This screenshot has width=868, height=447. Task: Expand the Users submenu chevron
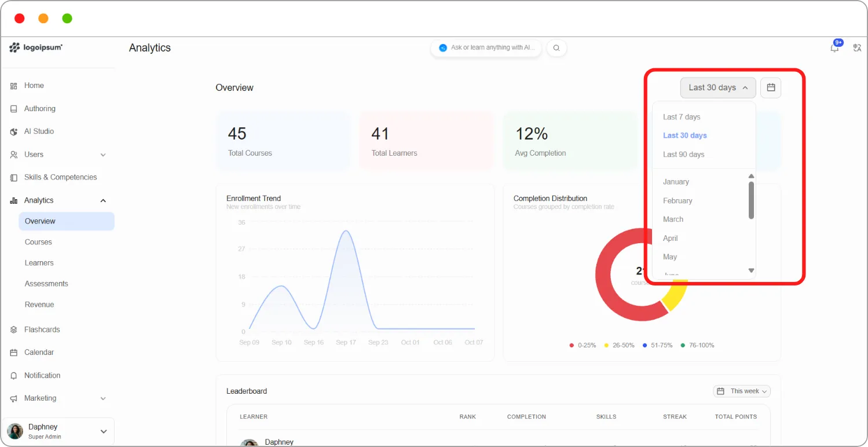pyautogui.click(x=103, y=155)
